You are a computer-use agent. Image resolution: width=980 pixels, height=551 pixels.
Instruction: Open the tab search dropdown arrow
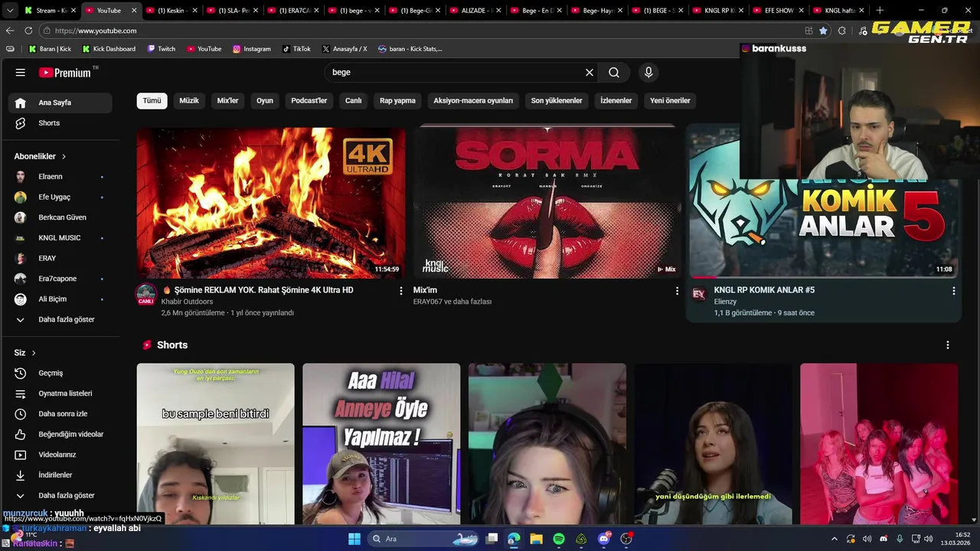click(9, 11)
